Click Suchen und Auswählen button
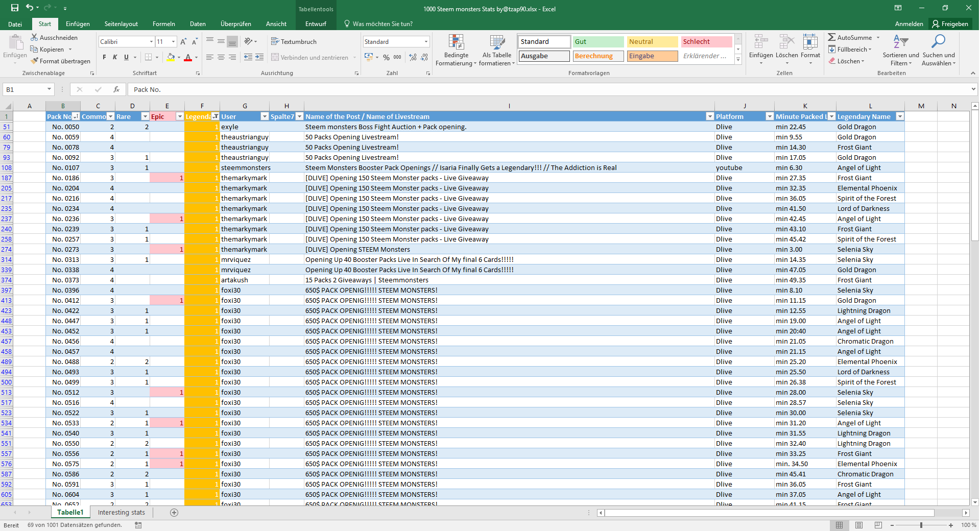Image resolution: width=980 pixels, height=531 pixels. [x=939, y=50]
